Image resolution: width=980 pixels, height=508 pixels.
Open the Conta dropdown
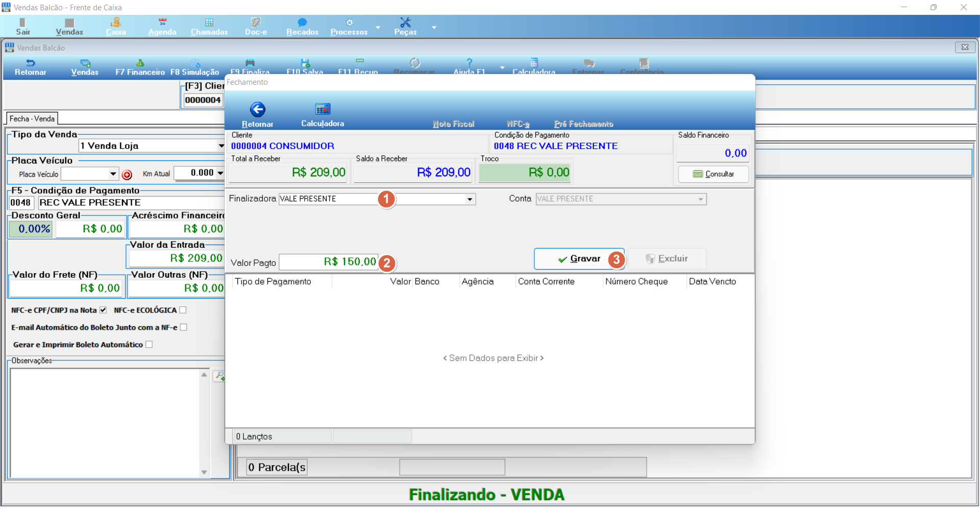coord(701,199)
